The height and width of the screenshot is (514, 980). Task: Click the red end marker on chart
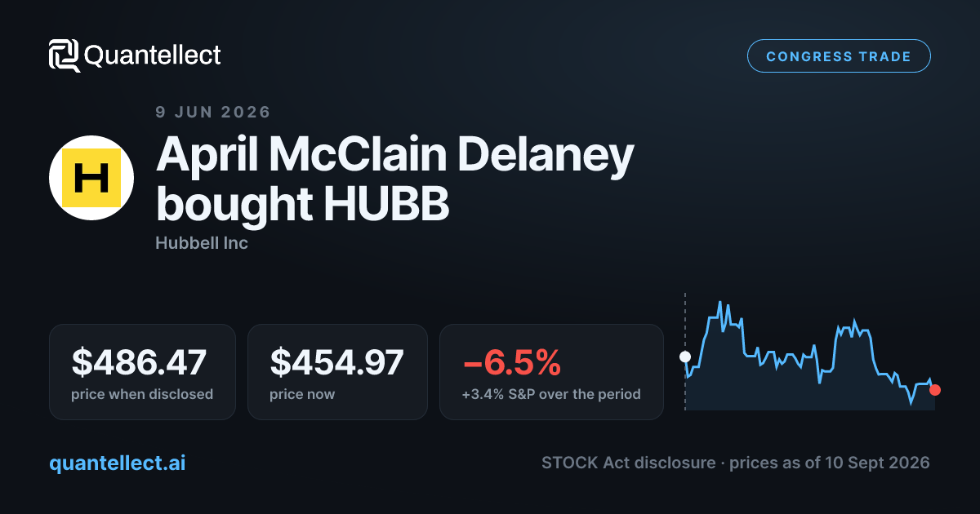point(935,390)
